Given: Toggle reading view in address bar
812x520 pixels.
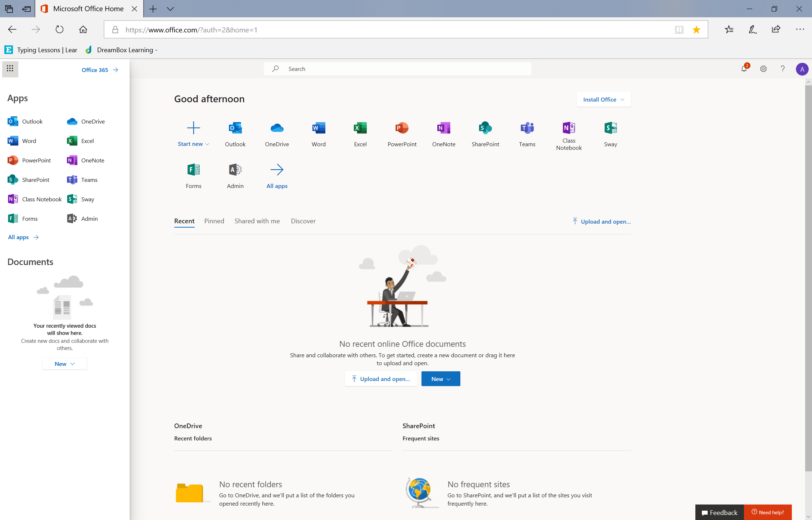Looking at the screenshot, I should point(679,30).
